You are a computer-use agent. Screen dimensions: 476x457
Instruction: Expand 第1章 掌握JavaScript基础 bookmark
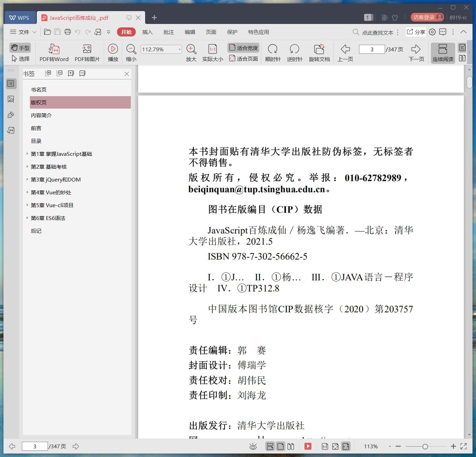tap(27, 154)
